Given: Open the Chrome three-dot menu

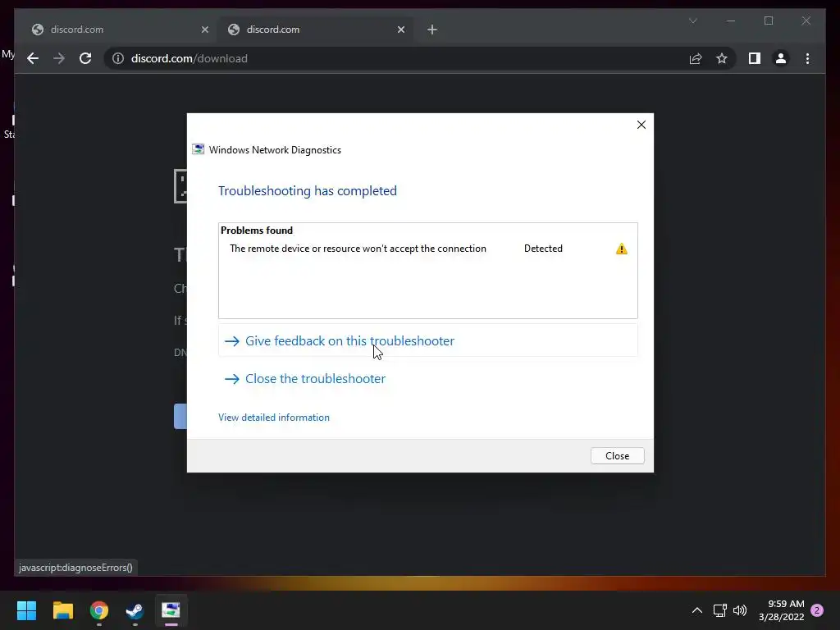Looking at the screenshot, I should pos(807,58).
